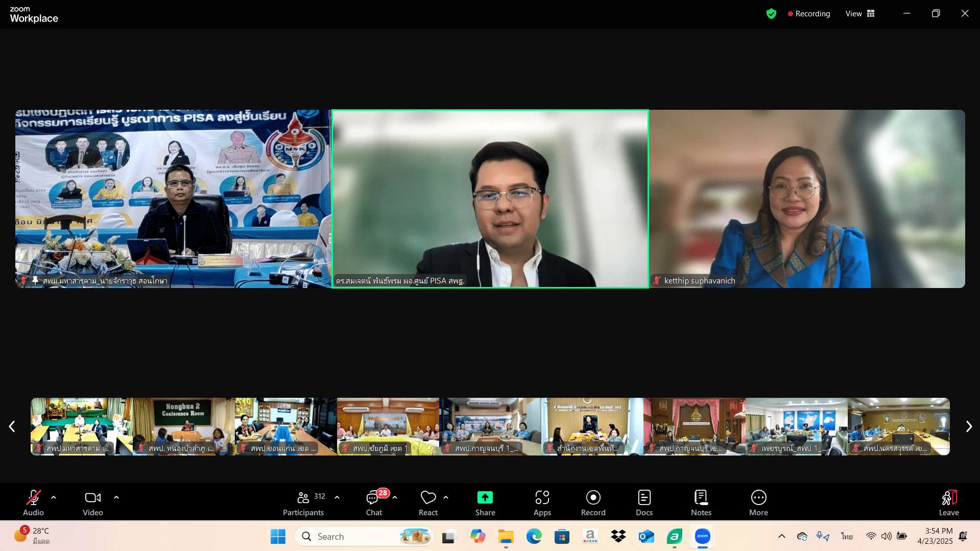Viewport: 980px width, 551px height.
Task: Open Wi-Fi network settings in the tray
Action: click(871, 536)
